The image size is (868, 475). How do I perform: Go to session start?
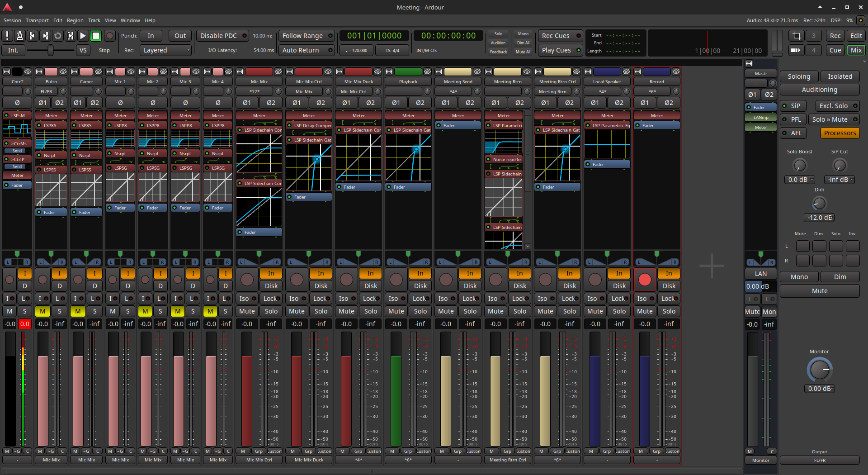click(32, 36)
